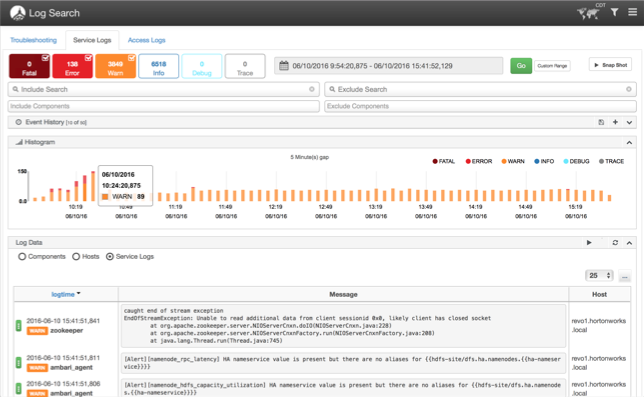Click the funnel filter icon in header
Image resolution: width=644 pixels, height=397 pixels.
tap(614, 12)
